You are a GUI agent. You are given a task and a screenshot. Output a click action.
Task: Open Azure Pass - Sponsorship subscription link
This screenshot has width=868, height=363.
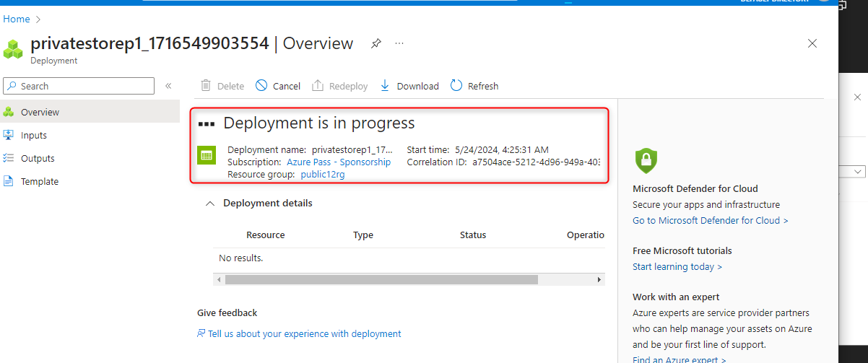point(339,162)
